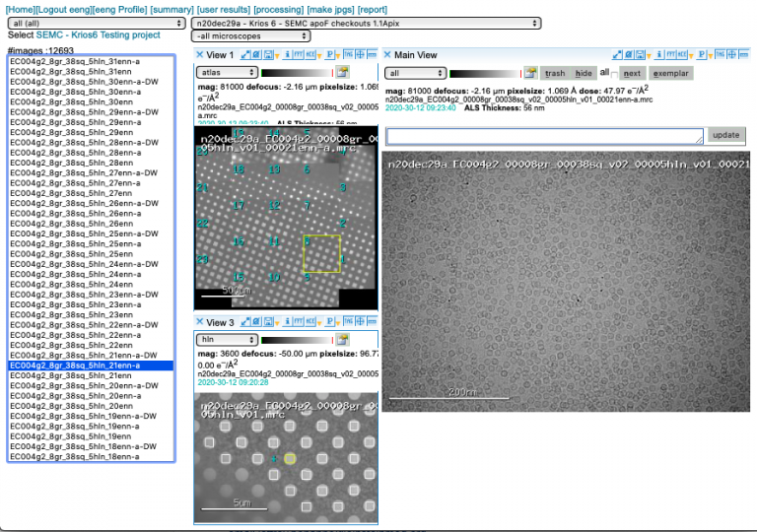The width and height of the screenshot is (757, 532).
Task: Click the P icon in View 1
Action: click(330, 54)
